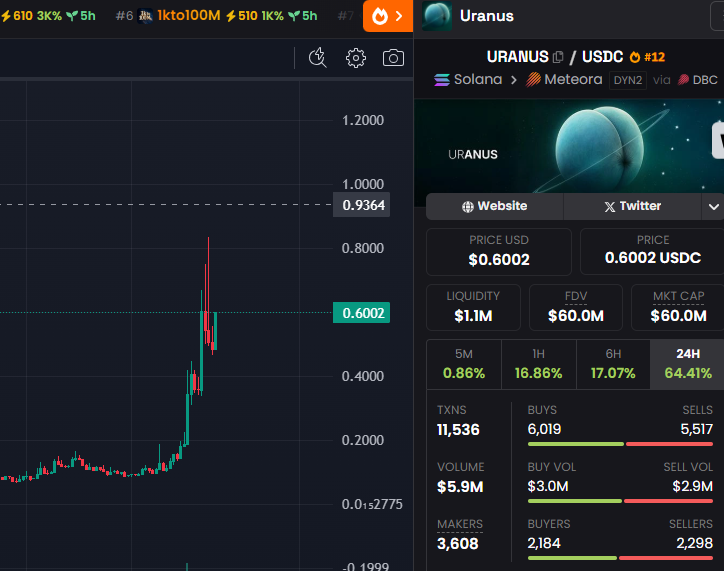This screenshot has width=724, height=571.
Task: Open the Twitter link
Action: click(x=632, y=206)
